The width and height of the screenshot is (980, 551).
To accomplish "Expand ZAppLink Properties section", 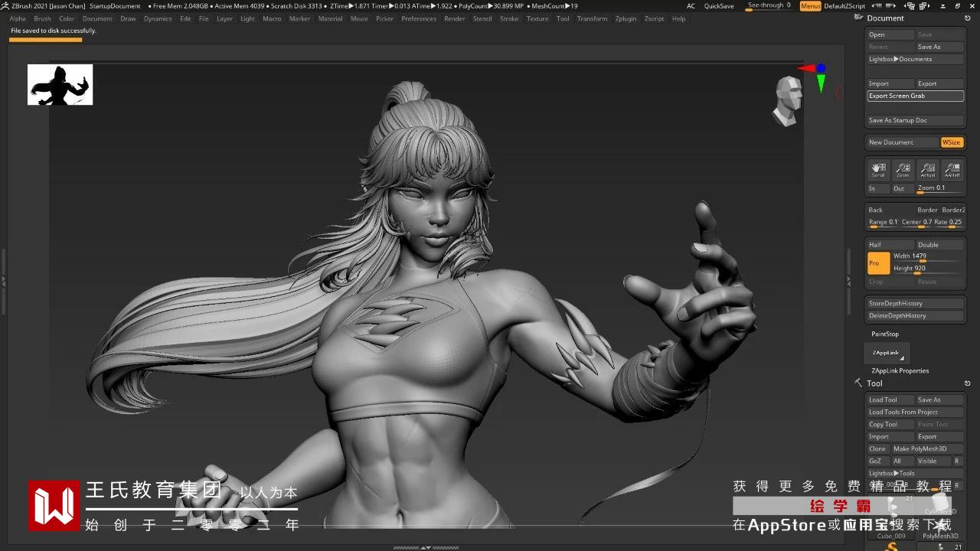I will coord(900,371).
